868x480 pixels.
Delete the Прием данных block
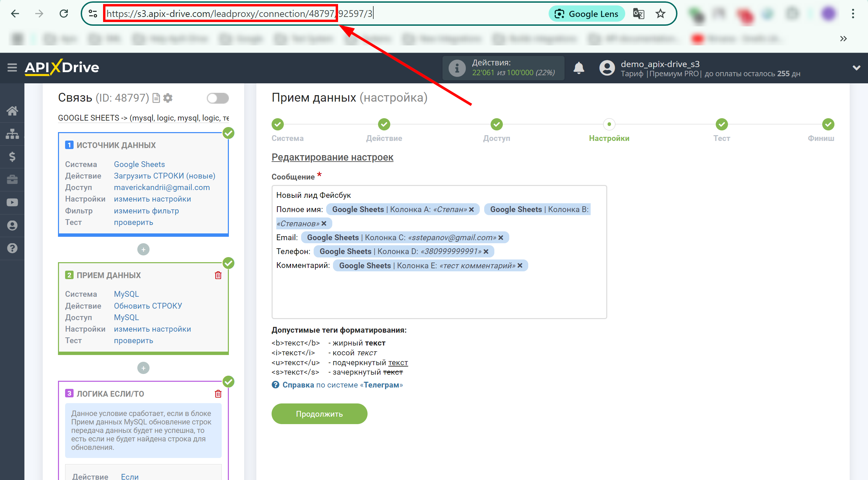(x=218, y=275)
